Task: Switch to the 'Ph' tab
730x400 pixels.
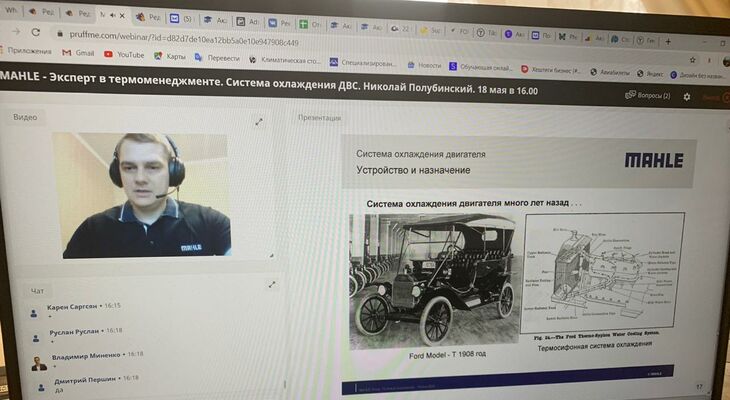Action: 568,36
